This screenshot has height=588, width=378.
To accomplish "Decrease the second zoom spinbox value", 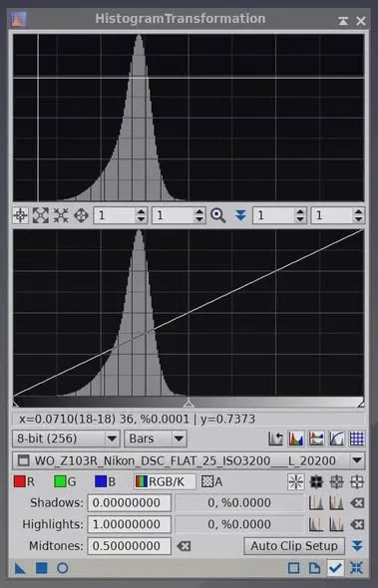I will tap(199, 219).
